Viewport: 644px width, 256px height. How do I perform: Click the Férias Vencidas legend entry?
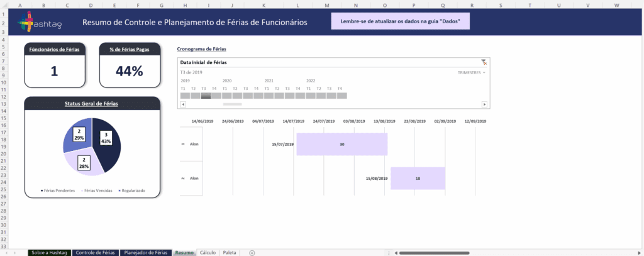96,191
